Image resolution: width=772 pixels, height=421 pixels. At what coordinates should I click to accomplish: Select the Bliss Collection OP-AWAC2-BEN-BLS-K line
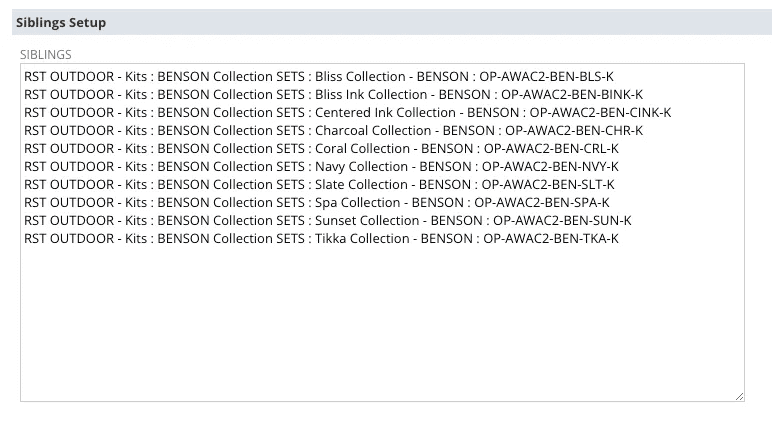coord(319,77)
